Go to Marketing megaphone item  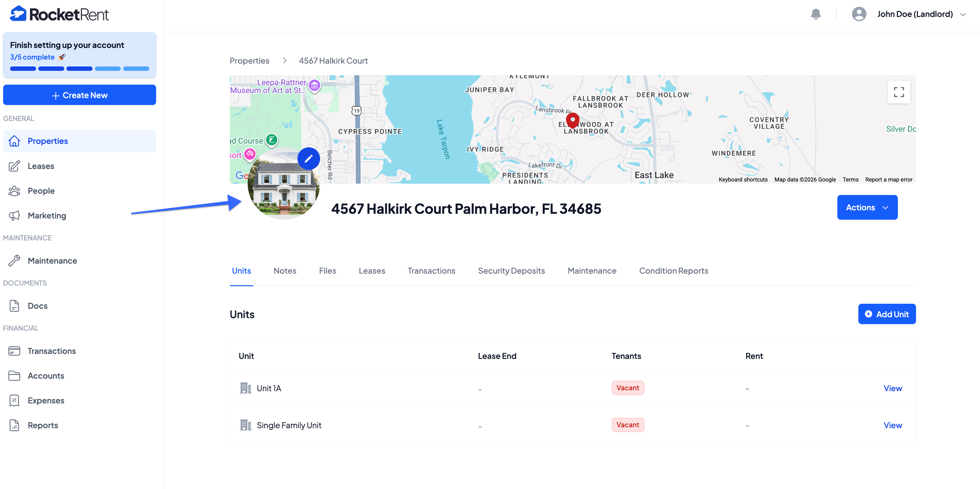[46, 215]
